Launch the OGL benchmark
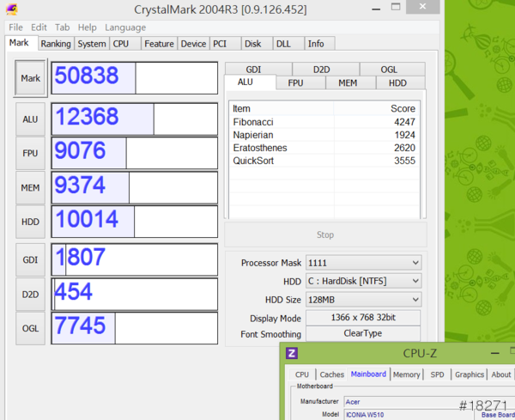Viewport: 515px width, 420px height. click(x=30, y=327)
